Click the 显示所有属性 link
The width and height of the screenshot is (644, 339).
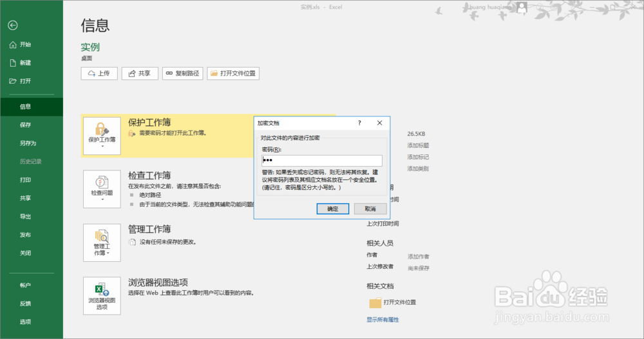(383, 320)
